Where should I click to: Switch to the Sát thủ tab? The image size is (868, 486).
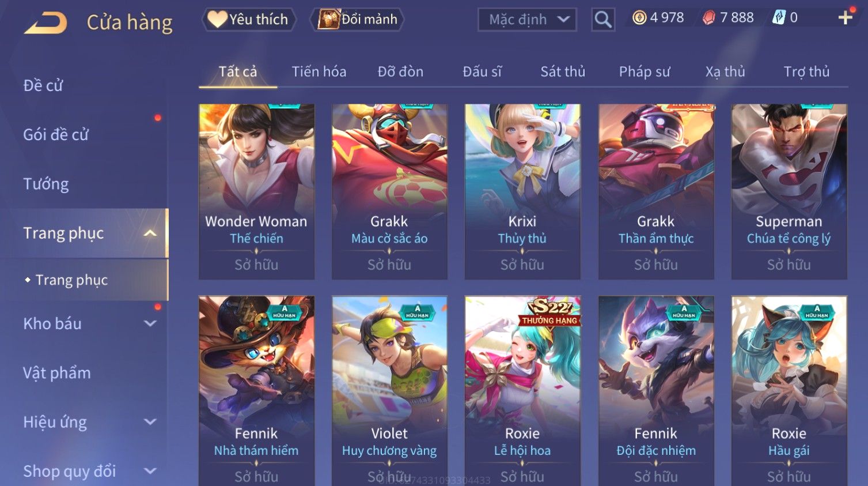[562, 71]
